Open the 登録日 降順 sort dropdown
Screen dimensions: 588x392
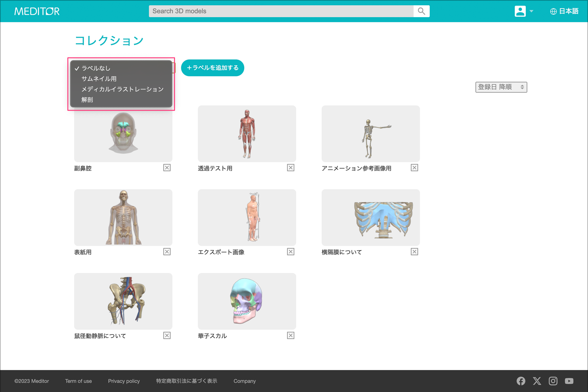[x=501, y=87]
